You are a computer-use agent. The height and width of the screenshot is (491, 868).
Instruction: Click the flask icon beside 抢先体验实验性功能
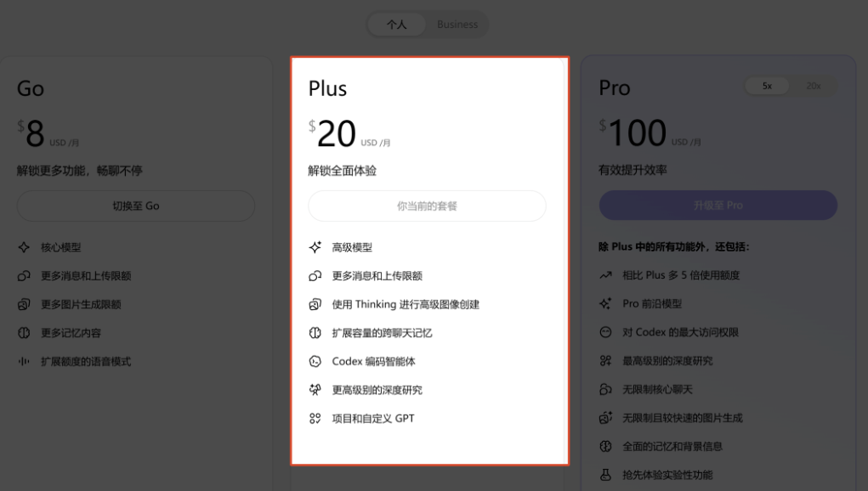click(605, 475)
